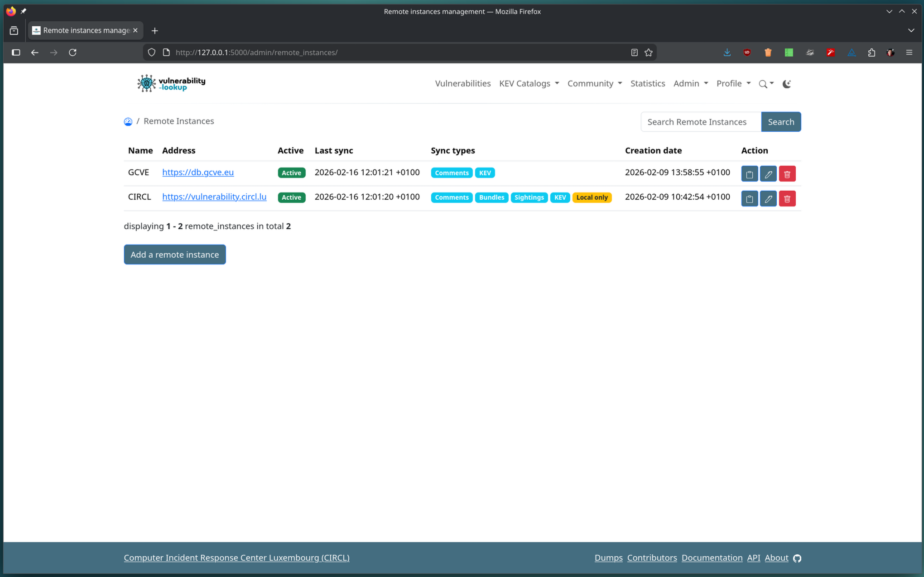924x577 pixels.
Task: Open the Statistics nav item
Action: pyautogui.click(x=647, y=83)
